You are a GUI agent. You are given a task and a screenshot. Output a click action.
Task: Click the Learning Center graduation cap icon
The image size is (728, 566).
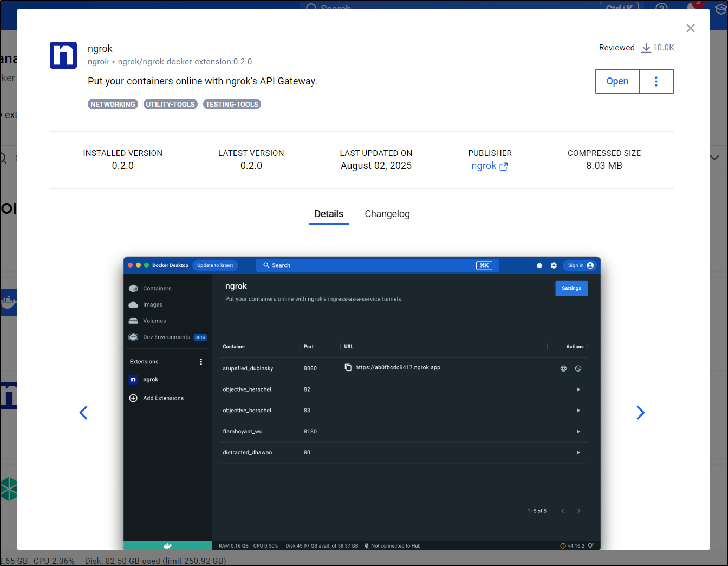pyautogui.click(x=720, y=8)
